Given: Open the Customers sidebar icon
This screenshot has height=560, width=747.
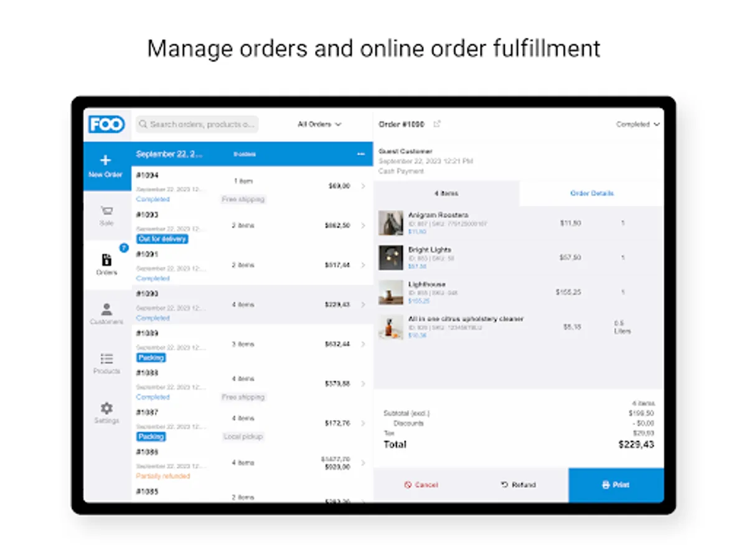Looking at the screenshot, I should [x=106, y=309].
